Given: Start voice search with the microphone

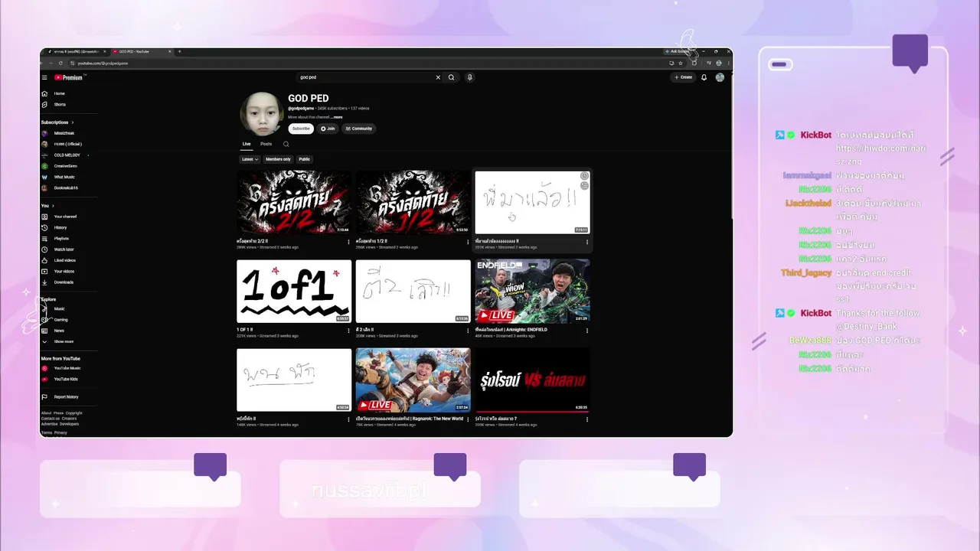Looking at the screenshot, I should pos(470,77).
